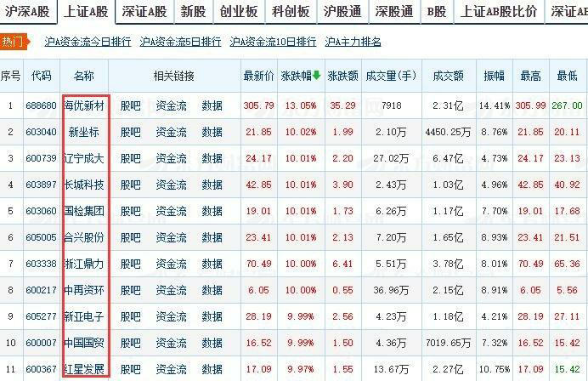This screenshot has width=588, height=381.
Task: Open 数据 for 浙江鼎力 row
Action: click(212, 264)
